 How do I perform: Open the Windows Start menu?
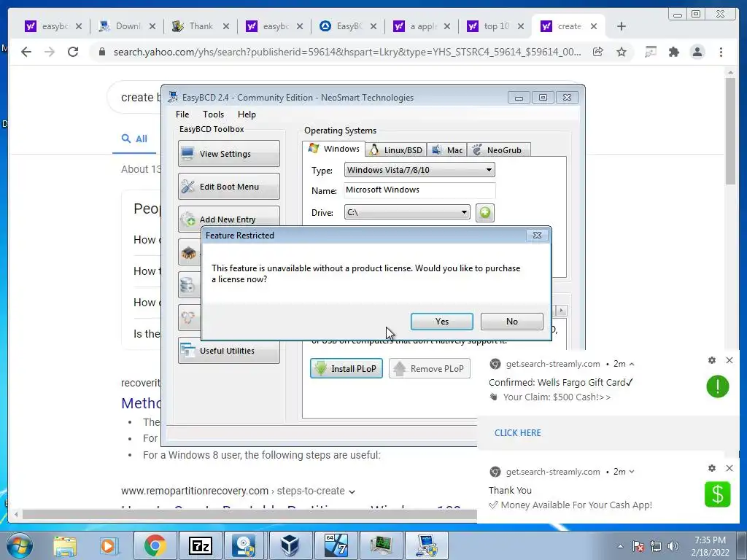[x=19, y=545]
